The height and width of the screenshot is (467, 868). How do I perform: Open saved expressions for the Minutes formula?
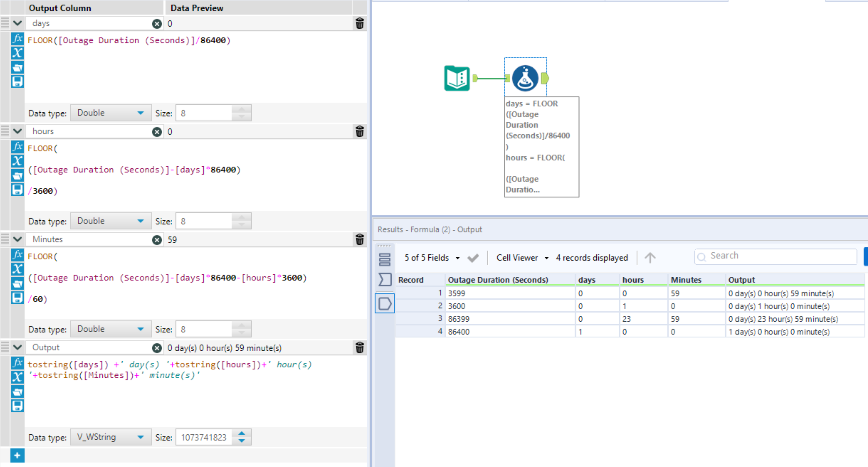point(18,283)
